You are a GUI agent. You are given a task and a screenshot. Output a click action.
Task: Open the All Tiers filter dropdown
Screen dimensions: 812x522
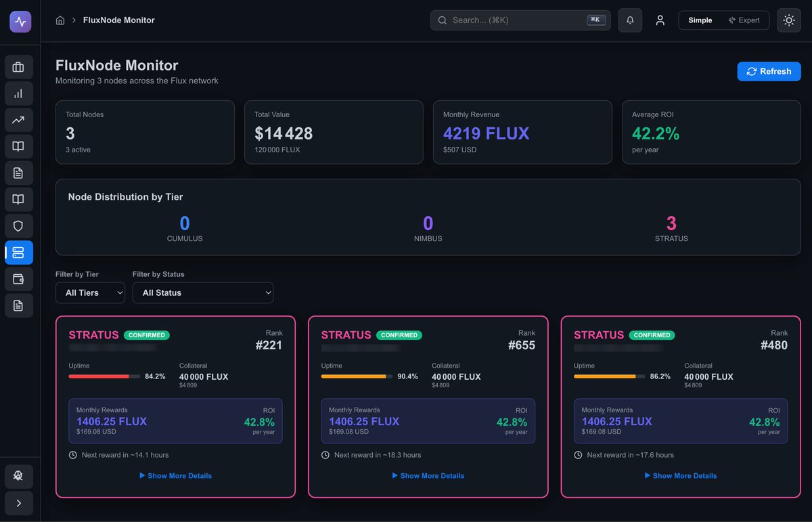coord(90,292)
